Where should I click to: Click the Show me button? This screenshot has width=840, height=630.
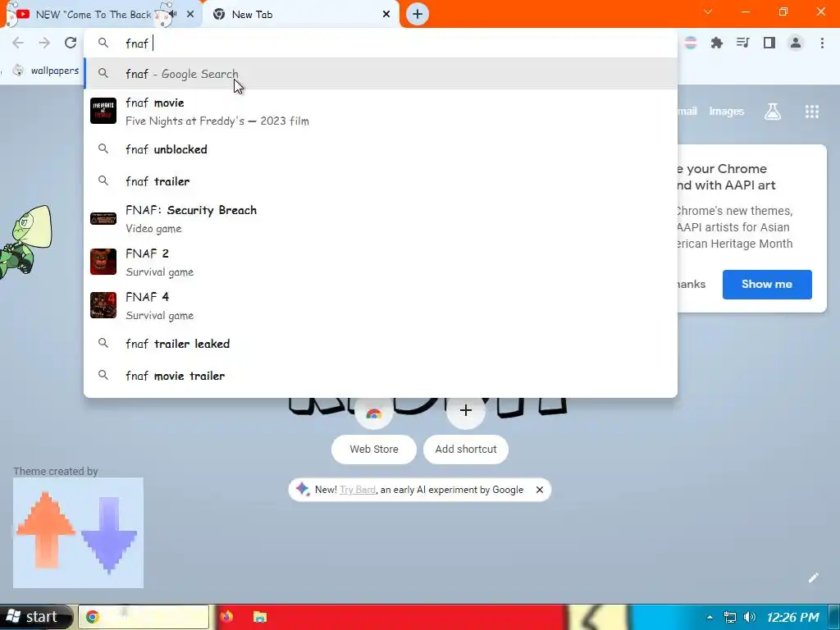767,285
